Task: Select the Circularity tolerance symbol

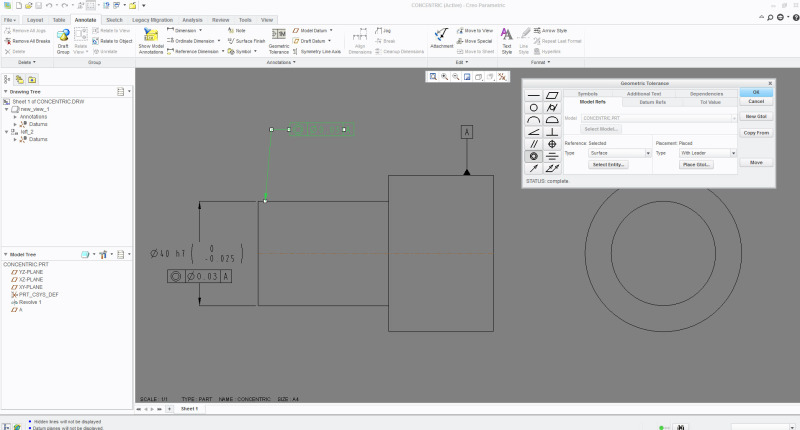Action: pyautogui.click(x=534, y=108)
